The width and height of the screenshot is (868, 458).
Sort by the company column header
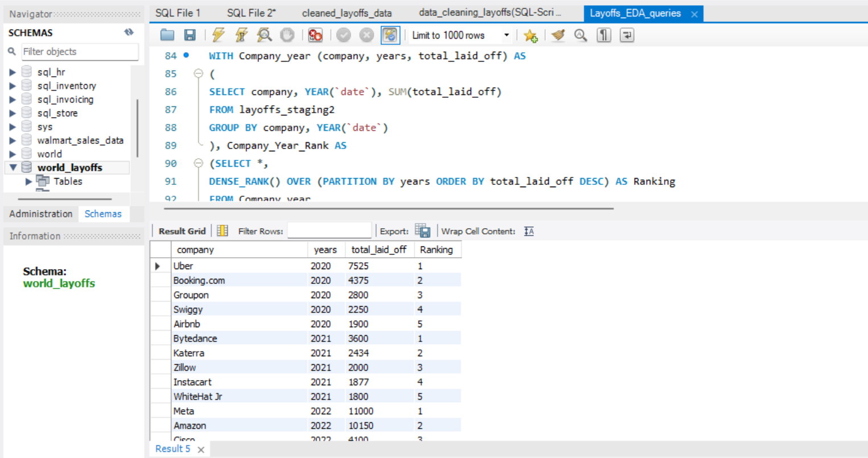click(x=239, y=250)
